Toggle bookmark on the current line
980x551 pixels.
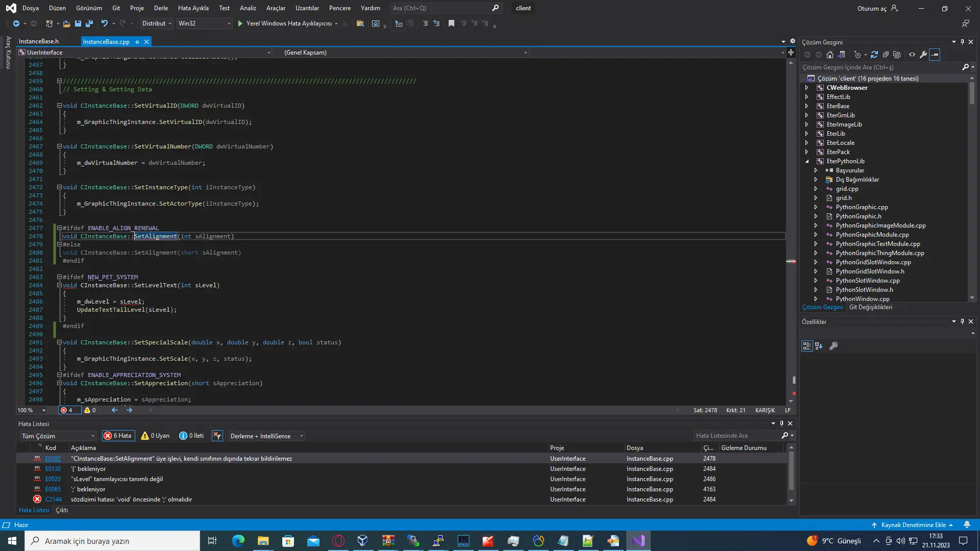pyautogui.click(x=451, y=23)
